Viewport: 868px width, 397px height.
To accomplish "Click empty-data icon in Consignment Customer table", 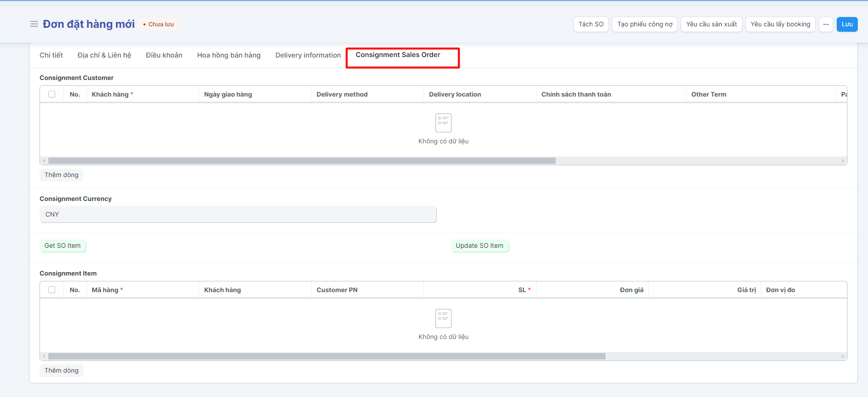I will 443,123.
